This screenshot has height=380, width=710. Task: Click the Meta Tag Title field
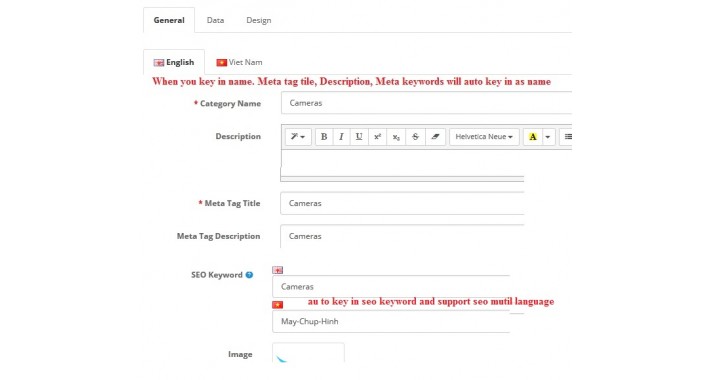tap(402, 203)
